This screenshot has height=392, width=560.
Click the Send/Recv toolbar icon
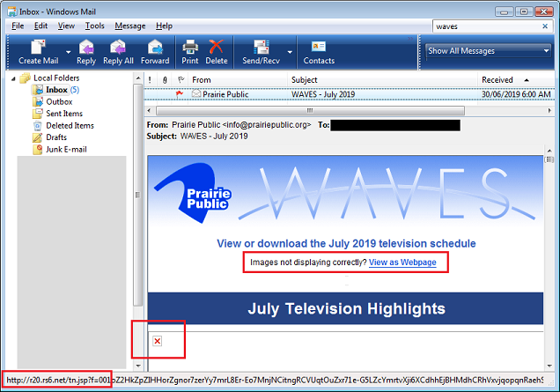point(262,47)
